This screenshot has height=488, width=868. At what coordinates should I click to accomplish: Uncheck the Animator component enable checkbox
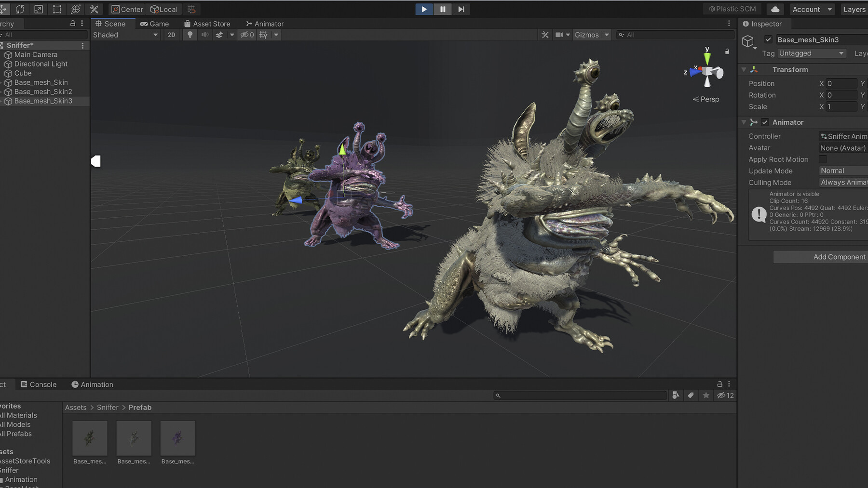pyautogui.click(x=765, y=122)
